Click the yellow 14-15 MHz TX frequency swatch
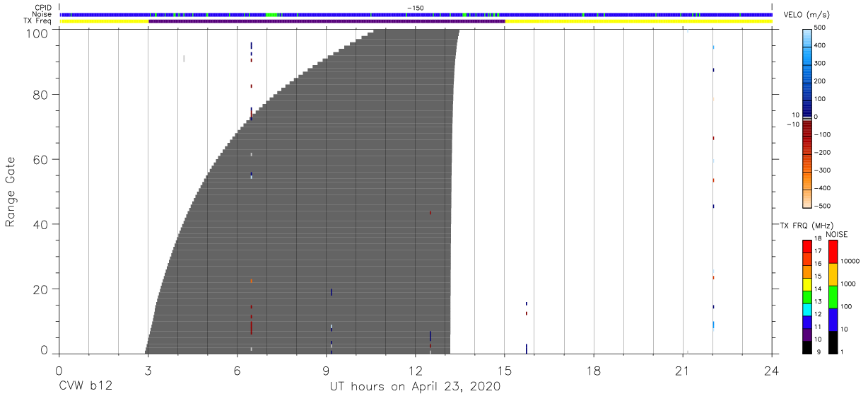 click(x=807, y=284)
